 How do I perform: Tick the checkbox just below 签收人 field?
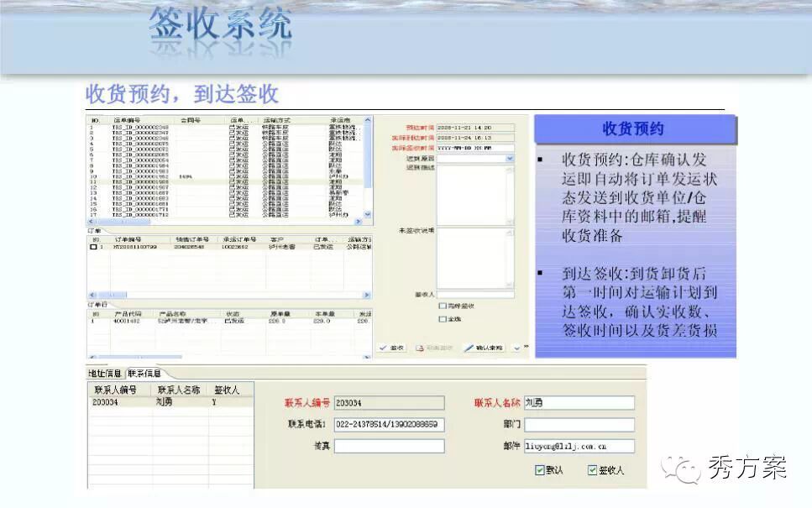coord(443,306)
